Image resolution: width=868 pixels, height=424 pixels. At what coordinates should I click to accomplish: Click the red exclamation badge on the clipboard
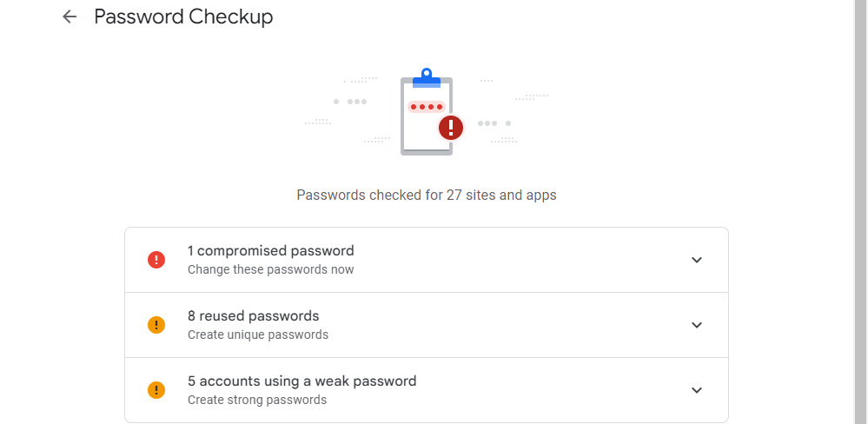pyautogui.click(x=451, y=128)
